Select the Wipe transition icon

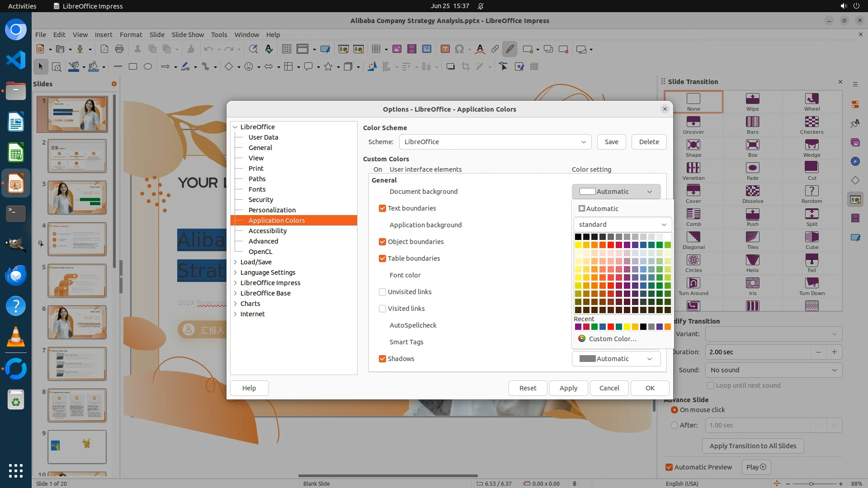(x=752, y=99)
